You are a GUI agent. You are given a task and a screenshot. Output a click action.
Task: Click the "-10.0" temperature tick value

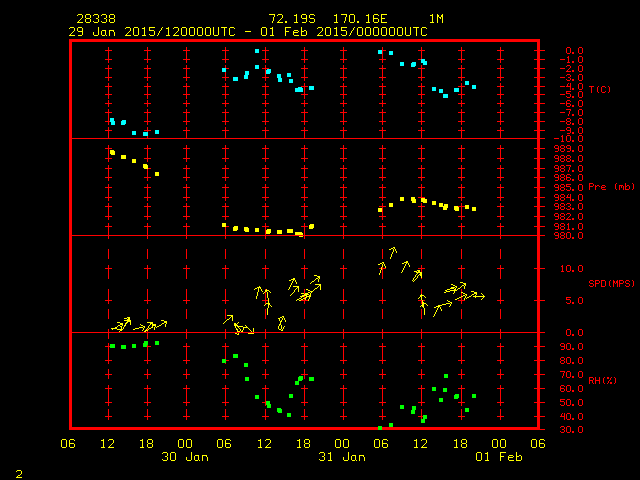(x=568, y=139)
